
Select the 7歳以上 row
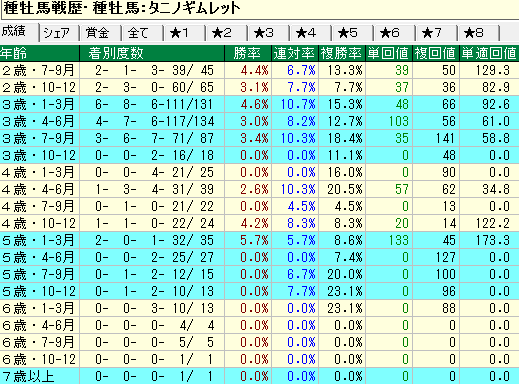pyautogui.click(x=259, y=376)
